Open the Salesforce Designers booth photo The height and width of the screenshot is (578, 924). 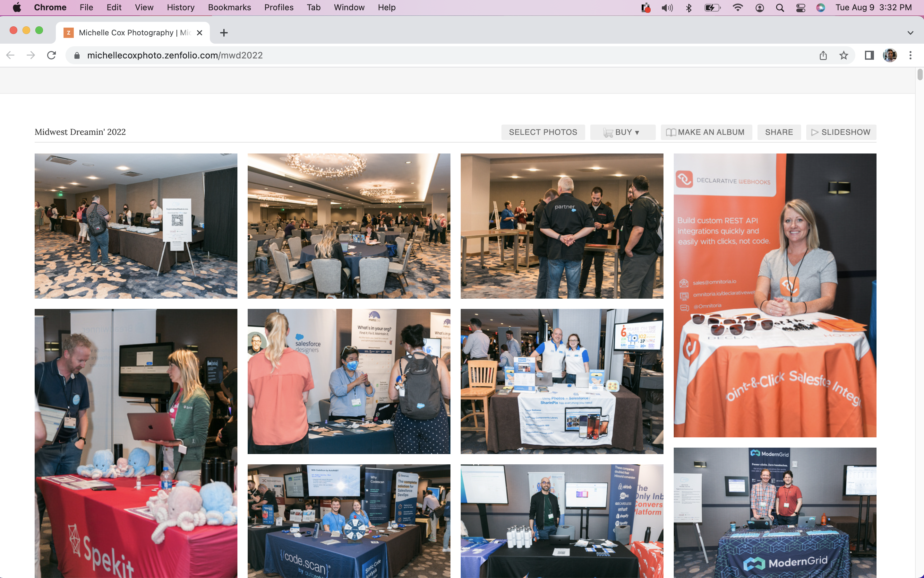[349, 381]
